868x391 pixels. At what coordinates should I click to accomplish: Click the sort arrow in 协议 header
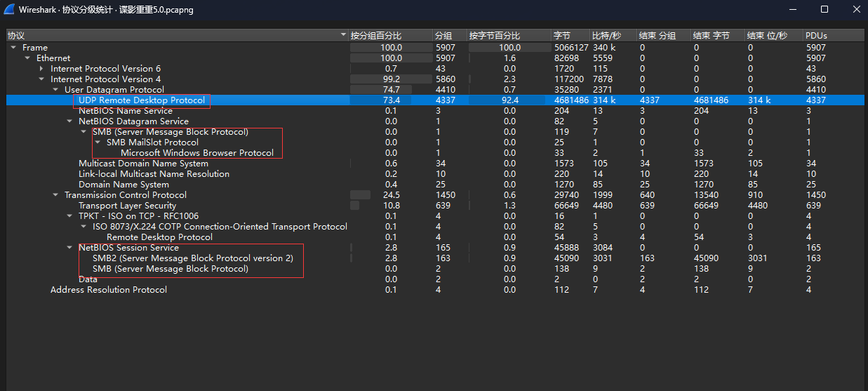[343, 35]
